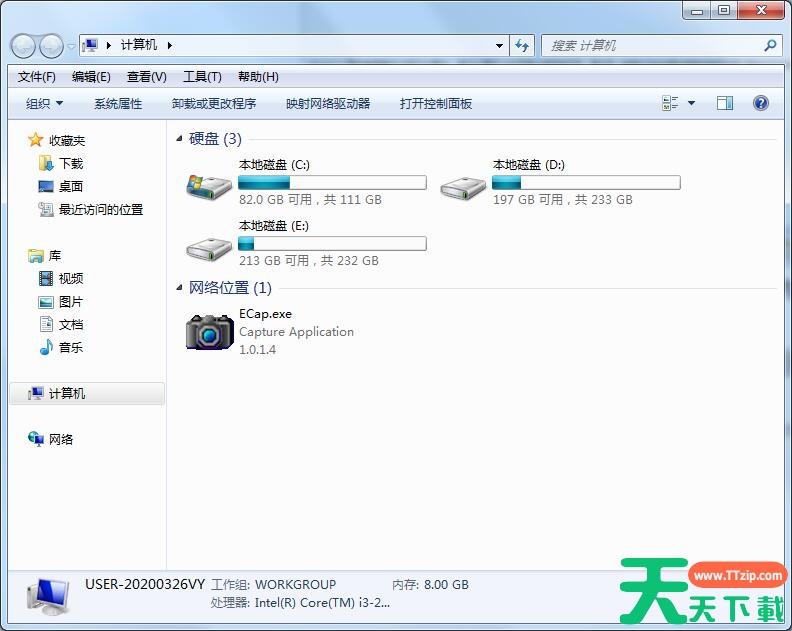Click the D: drive usage bar
This screenshot has height=631, width=792.
[x=586, y=182]
